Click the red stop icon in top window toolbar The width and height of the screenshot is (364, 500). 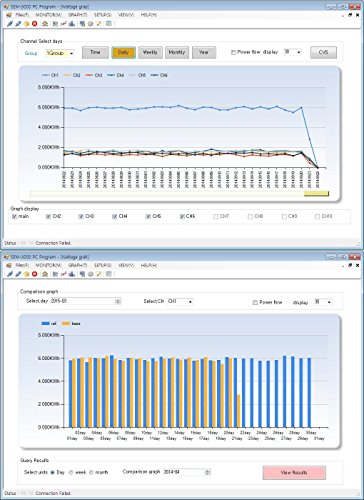(34, 24)
